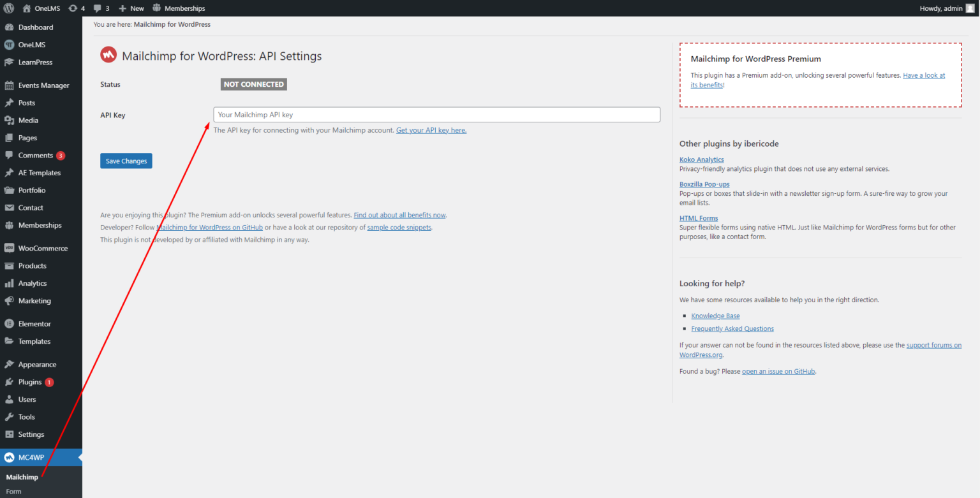Click the Plugins plug icon
Screen dimensions: 980x498
tap(9, 382)
